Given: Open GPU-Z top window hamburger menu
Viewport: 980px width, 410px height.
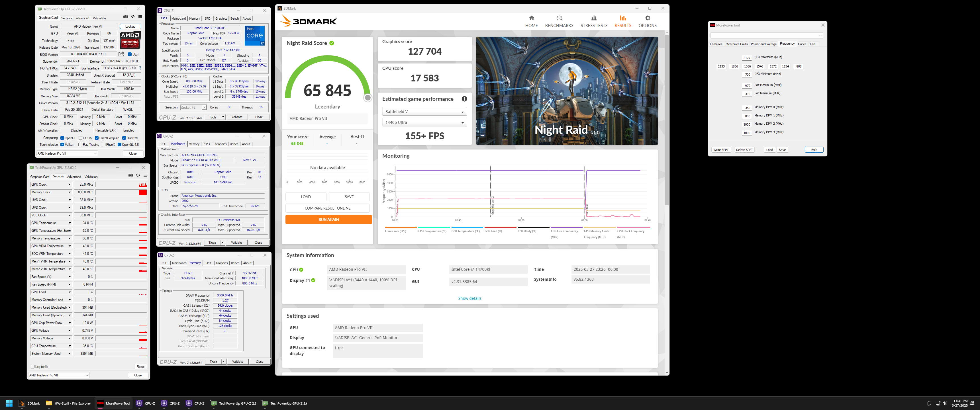Looking at the screenshot, I should pos(140,17).
